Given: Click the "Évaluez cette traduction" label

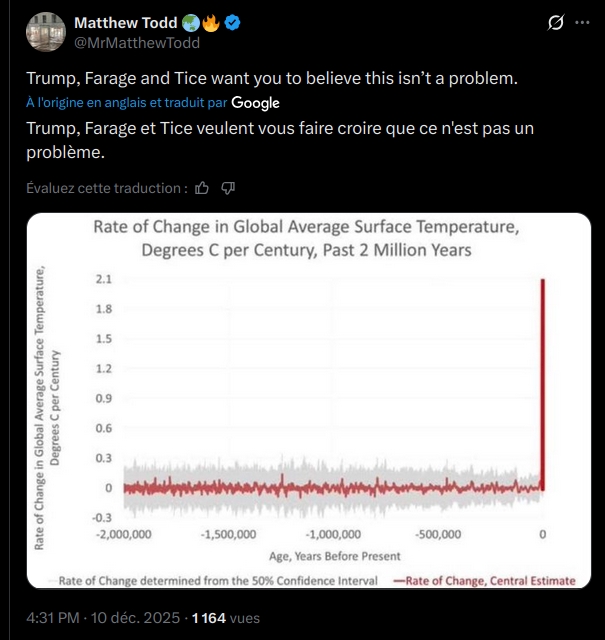Looking at the screenshot, I should (106, 187).
